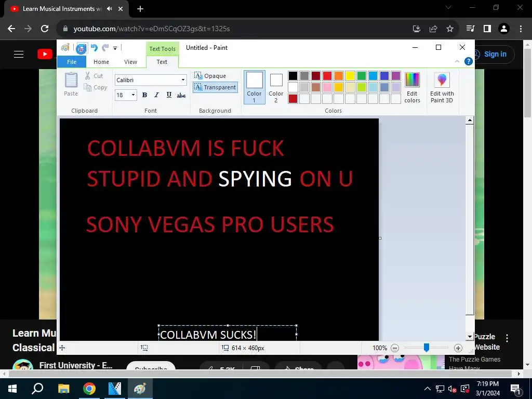Open Paint Help with the question mark icon

click(x=468, y=61)
